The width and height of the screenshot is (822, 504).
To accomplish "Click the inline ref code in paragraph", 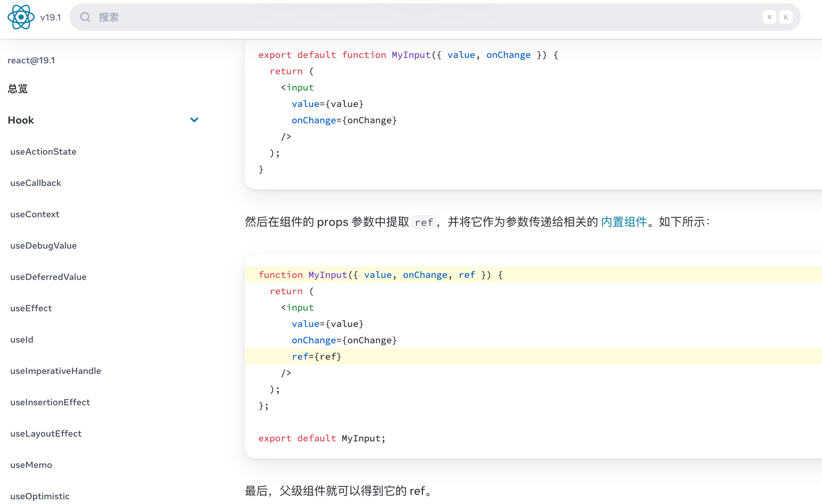I will click(424, 222).
